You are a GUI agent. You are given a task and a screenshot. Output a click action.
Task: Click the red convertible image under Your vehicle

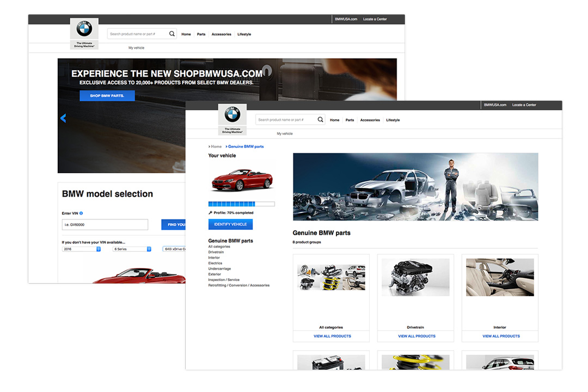(x=242, y=180)
